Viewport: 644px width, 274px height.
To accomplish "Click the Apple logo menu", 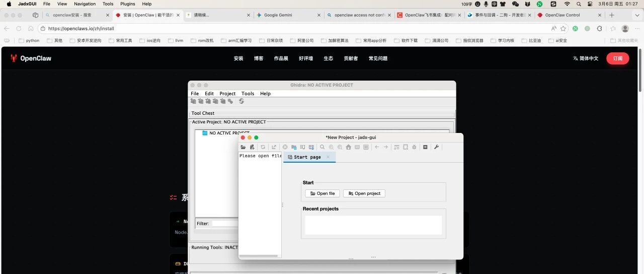I will point(9,4).
